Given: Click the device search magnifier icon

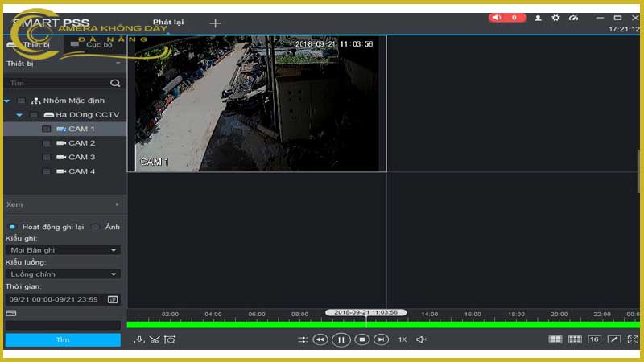Looking at the screenshot, I should pos(115,84).
